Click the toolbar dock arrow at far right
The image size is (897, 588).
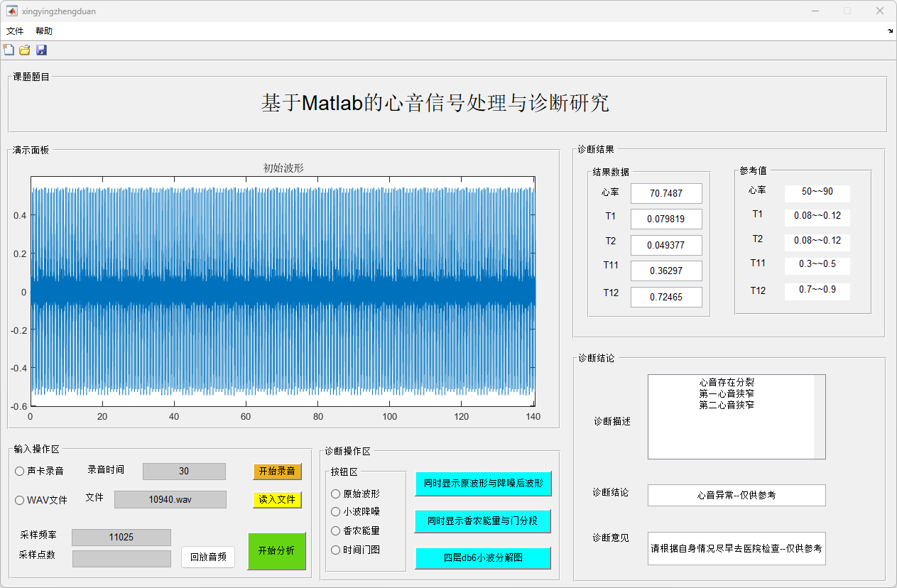(x=891, y=31)
